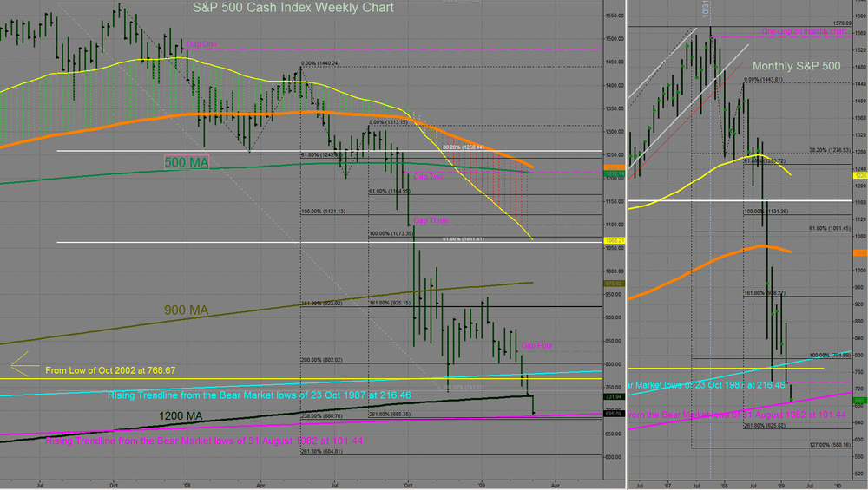This screenshot has height=490, width=868.
Task: Select the 'Gap One' annotation label
Action: 201,44
